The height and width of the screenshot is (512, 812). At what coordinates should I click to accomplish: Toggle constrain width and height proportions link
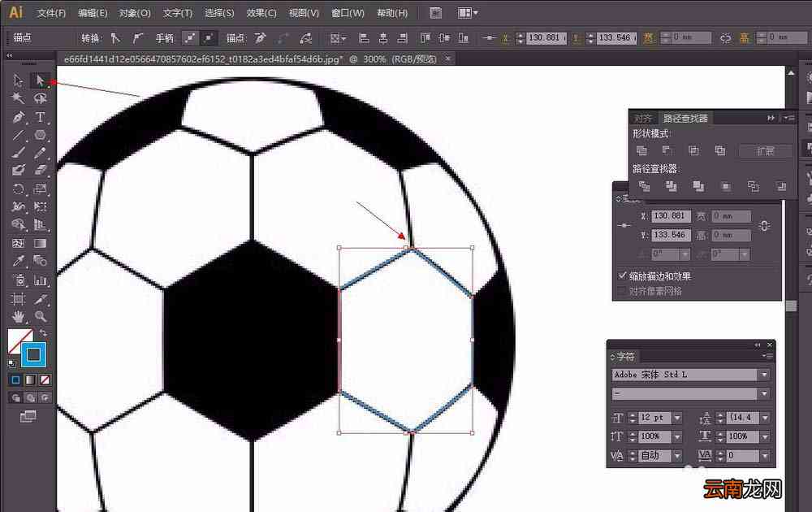pos(764,225)
